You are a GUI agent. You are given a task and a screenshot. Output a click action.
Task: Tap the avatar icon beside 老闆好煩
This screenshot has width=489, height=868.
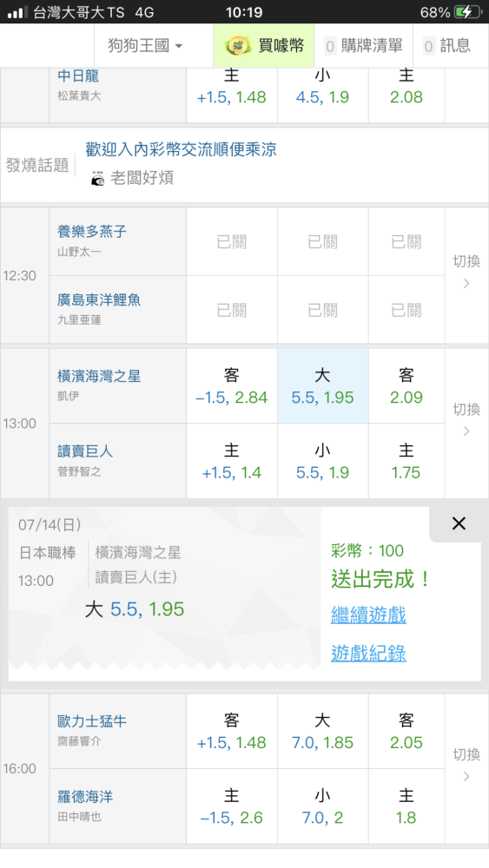[98, 178]
